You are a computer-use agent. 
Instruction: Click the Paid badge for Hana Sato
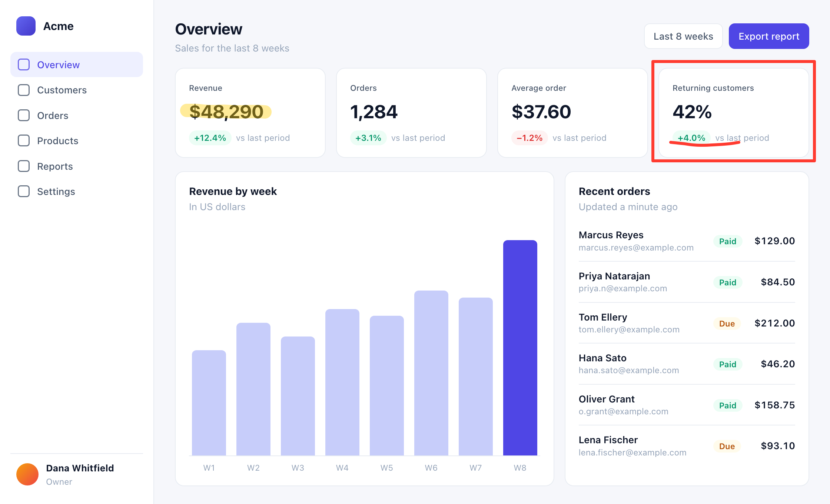point(728,364)
